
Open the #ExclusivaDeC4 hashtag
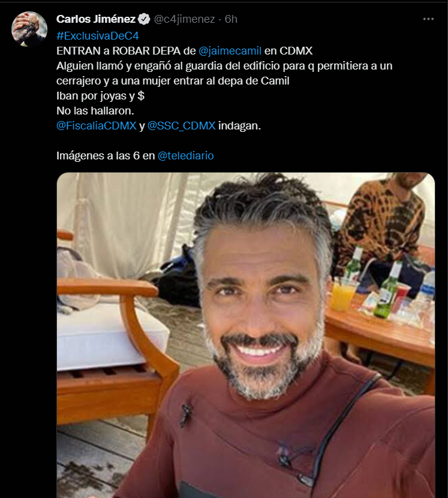point(98,36)
